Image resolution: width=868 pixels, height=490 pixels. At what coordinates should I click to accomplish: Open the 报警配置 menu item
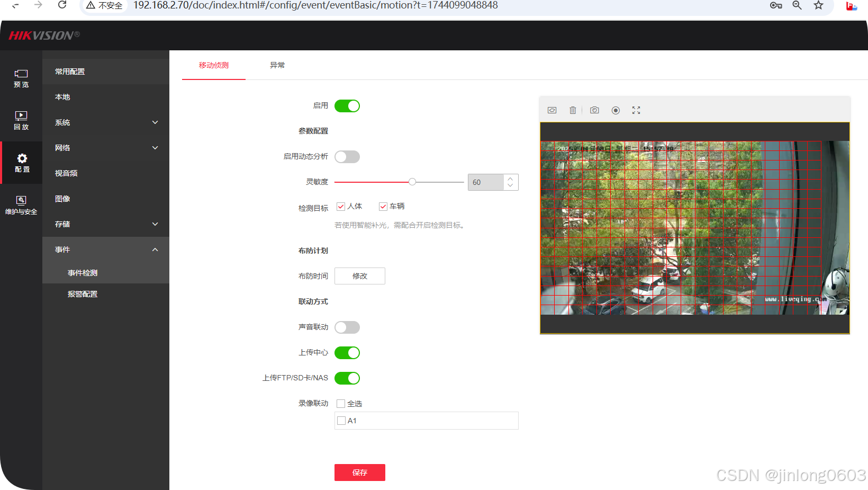pos(83,293)
